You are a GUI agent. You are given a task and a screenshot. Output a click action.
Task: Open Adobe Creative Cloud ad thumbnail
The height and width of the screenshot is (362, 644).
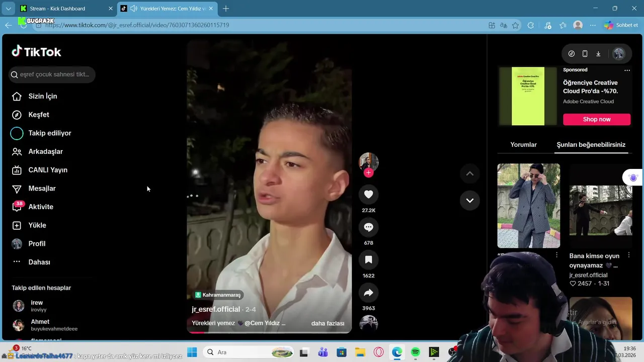pyautogui.click(x=528, y=96)
